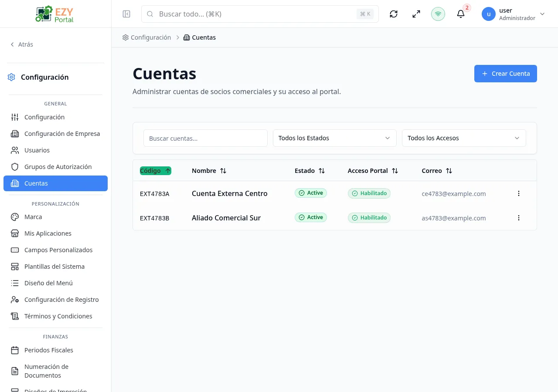Viewport: 558px width, 392px height.
Task: Open notifications bell icon
Action: [x=461, y=14]
